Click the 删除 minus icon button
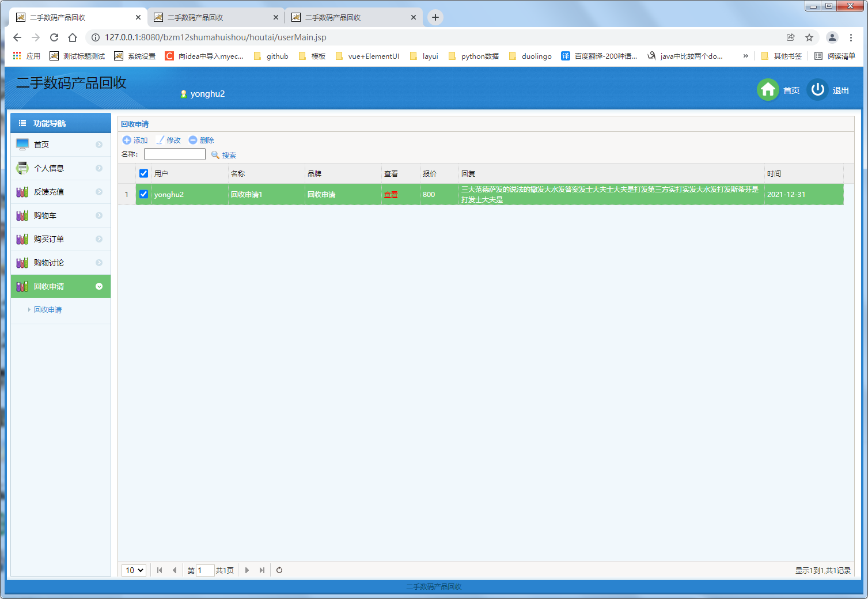Viewport: 868px width, 599px height. point(202,140)
